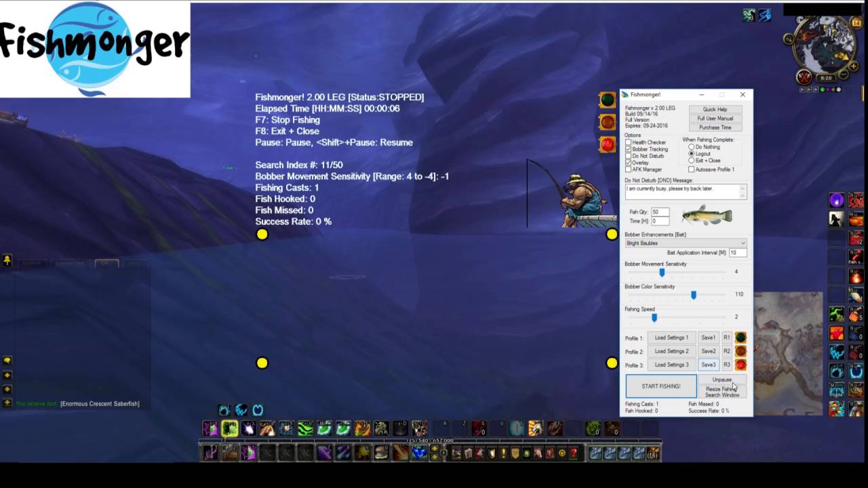The height and width of the screenshot is (488, 868).
Task: Click the Fishing Speed slider handle
Action: (x=654, y=317)
